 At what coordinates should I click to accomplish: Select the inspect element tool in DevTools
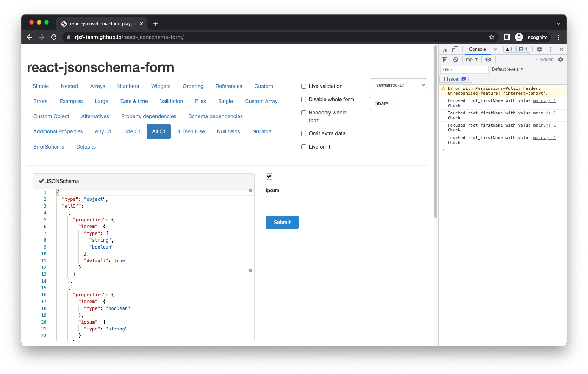444,49
